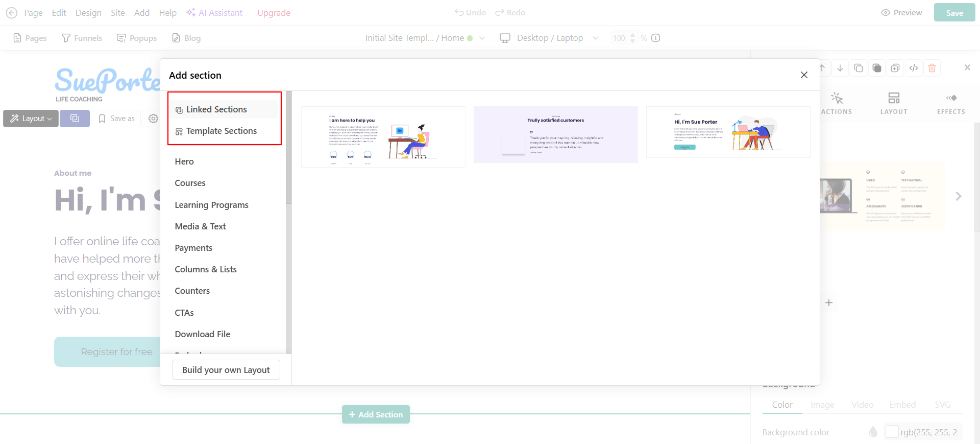The width and height of the screenshot is (980, 444).
Task: Select Template Sections in the sidebar
Action: point(224,131)
